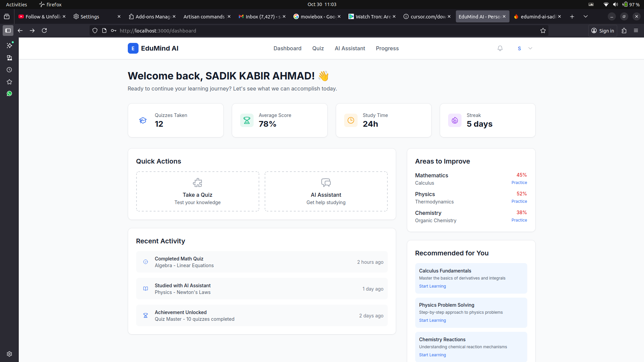Click the chat bubbles AI Assistant icon
This screenshot has width=644, height=362.
click(326, 183)
